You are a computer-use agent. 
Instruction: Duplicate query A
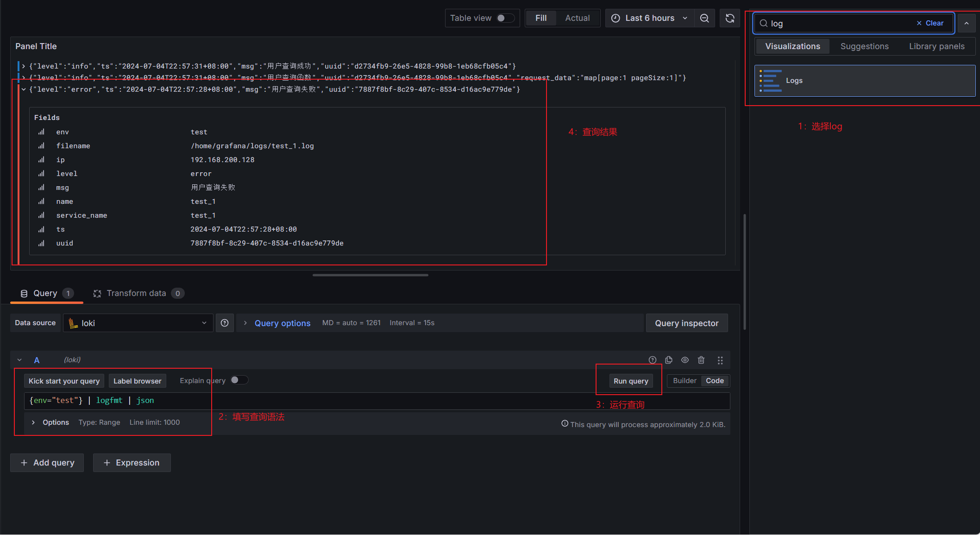pos(669,360)
